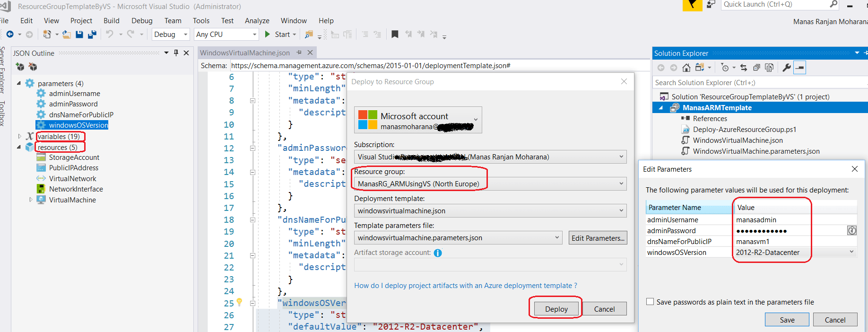Open the Build menu
868x332 pixels.
[112, 20]
